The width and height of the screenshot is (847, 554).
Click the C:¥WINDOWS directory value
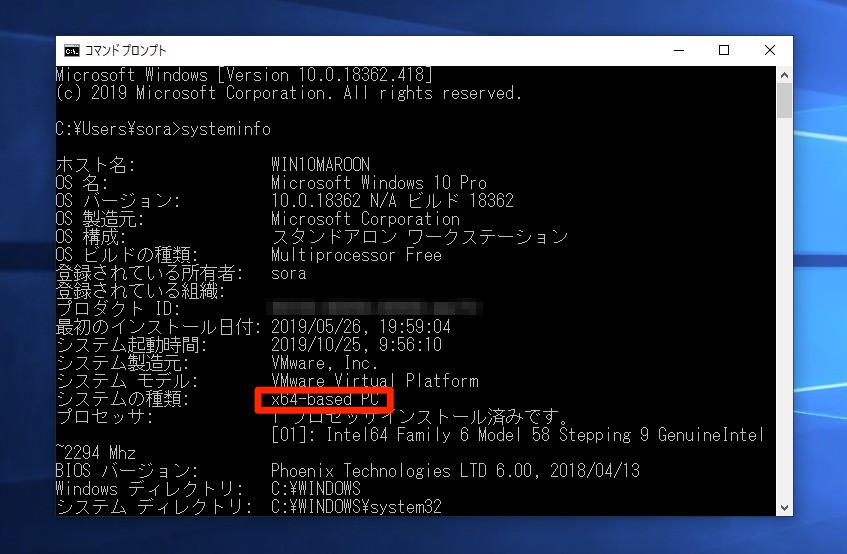[315, 489]
